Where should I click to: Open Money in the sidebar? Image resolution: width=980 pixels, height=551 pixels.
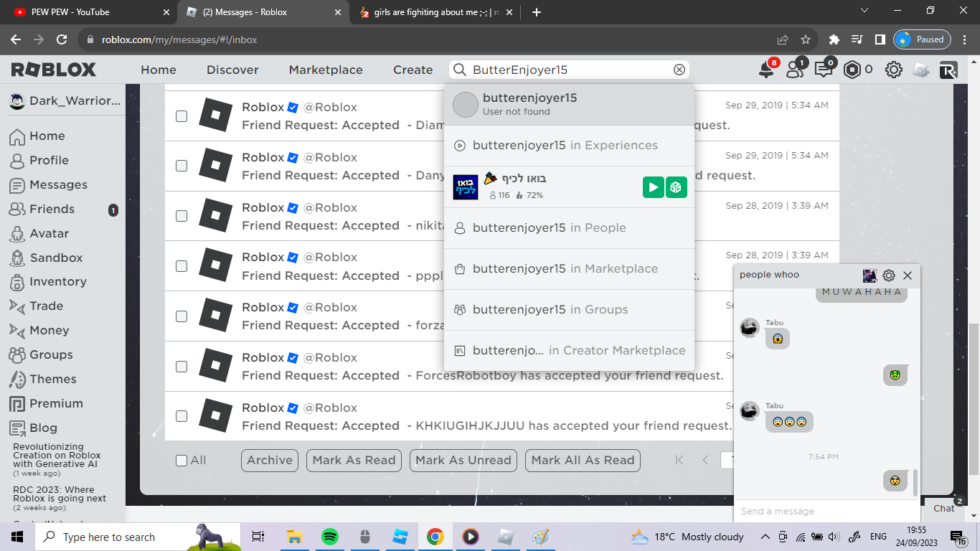tap(49, 330)
